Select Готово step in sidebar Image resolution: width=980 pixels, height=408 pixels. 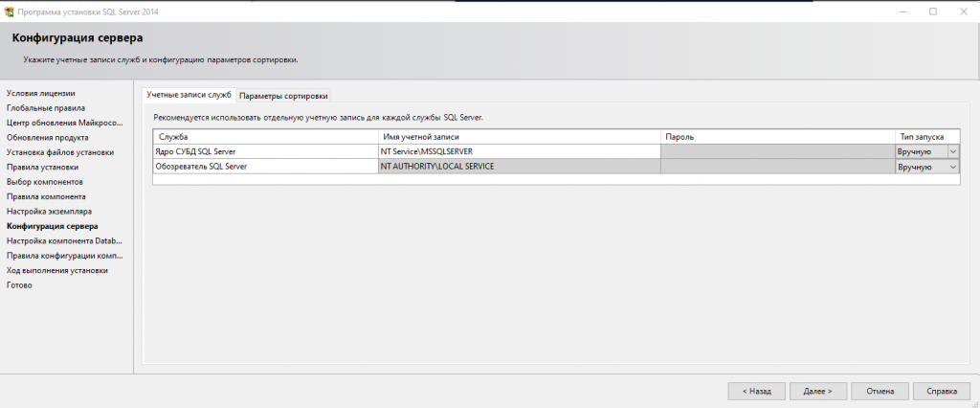19,285
